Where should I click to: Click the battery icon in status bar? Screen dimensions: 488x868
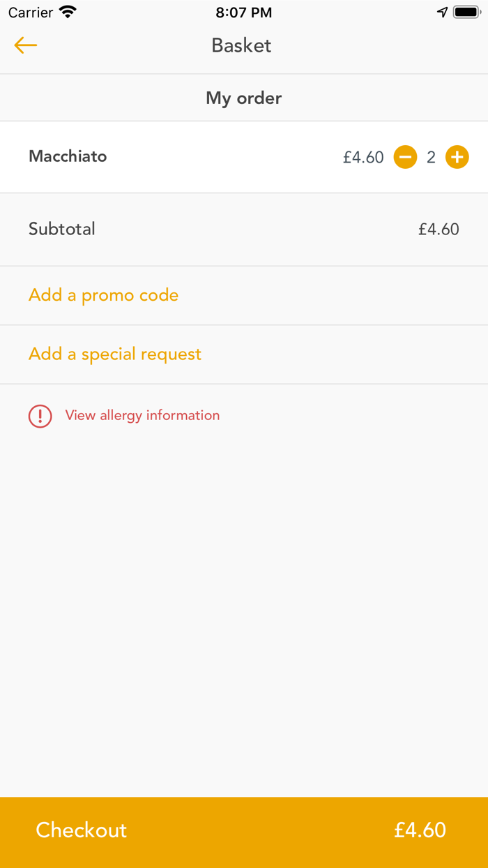click(x=466, y=12)
